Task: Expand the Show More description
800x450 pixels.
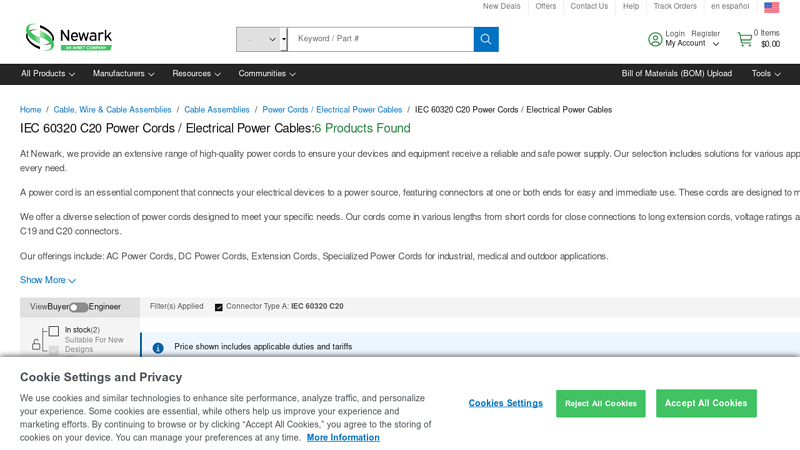Action: (x=47, y=280)
